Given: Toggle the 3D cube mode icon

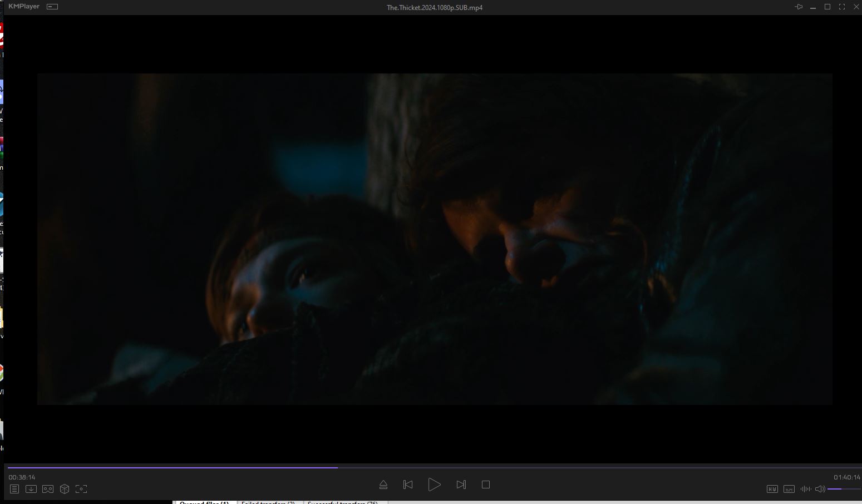Looking at the screenshot, I should (65, 489).
